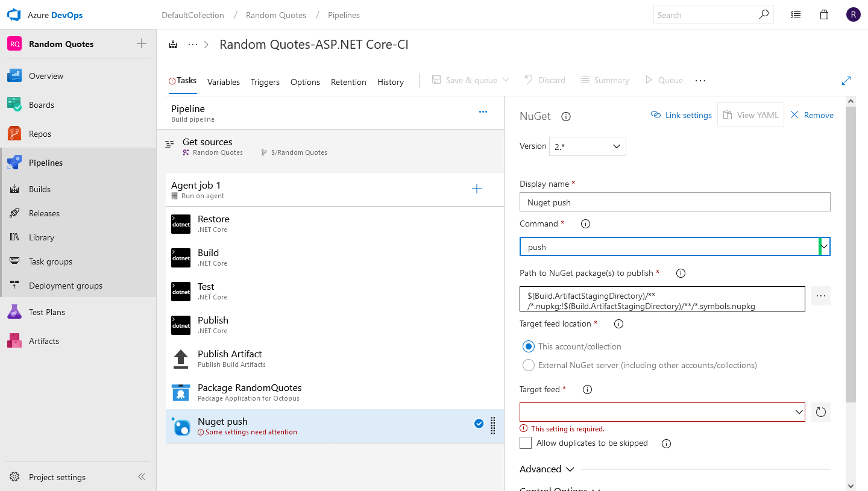Click the Path to NuGet packages field
Viewport: 868px width, 491px height.
coord(662,299)
